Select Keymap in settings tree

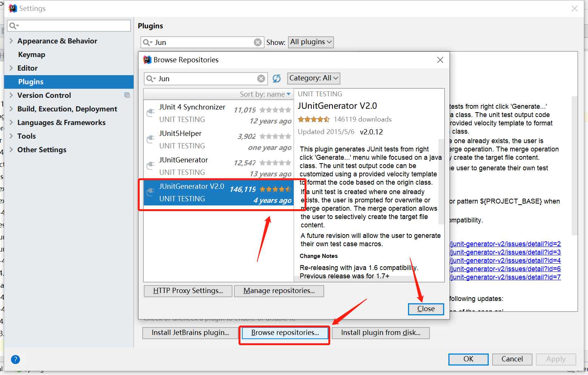click(32, 54)
